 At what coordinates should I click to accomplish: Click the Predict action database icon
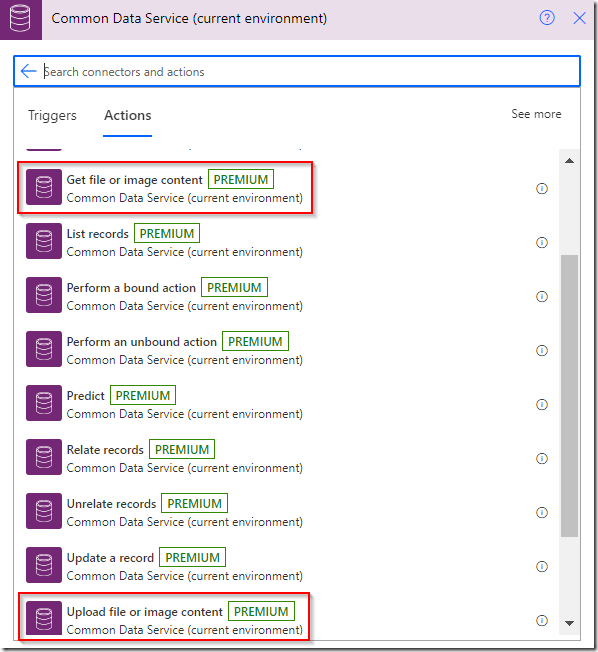[44, 403]
